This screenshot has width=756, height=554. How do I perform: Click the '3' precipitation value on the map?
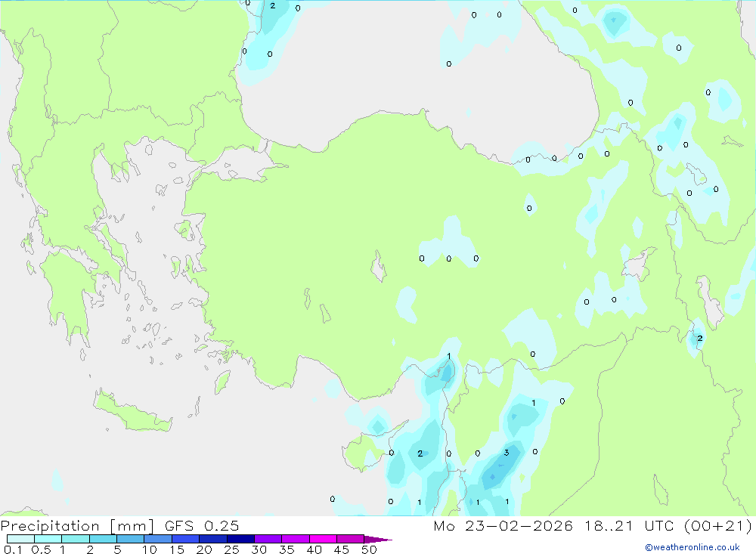point(507,453)
